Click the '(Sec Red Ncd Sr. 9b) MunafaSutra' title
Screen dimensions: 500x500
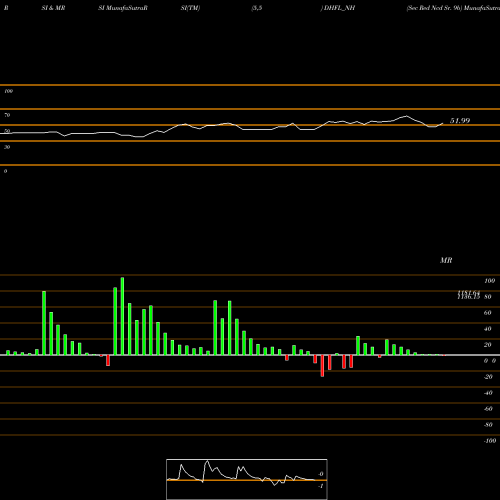pyautogui.click(x=453, y=8)
